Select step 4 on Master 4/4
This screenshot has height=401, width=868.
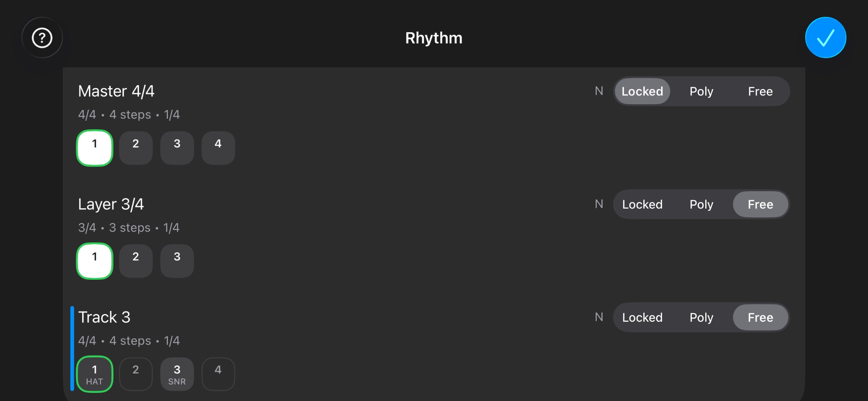coord(218,148)
